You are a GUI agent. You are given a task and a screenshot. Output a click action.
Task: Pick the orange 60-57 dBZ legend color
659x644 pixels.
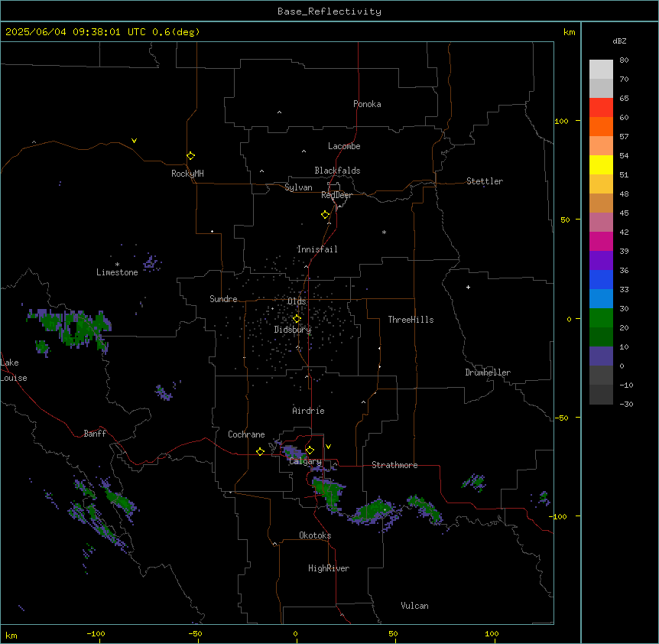pyautogui.click(x=601, y=126)
